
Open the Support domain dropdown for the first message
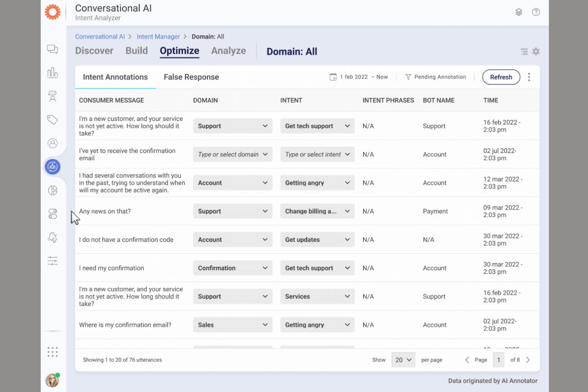pos(232,126)
